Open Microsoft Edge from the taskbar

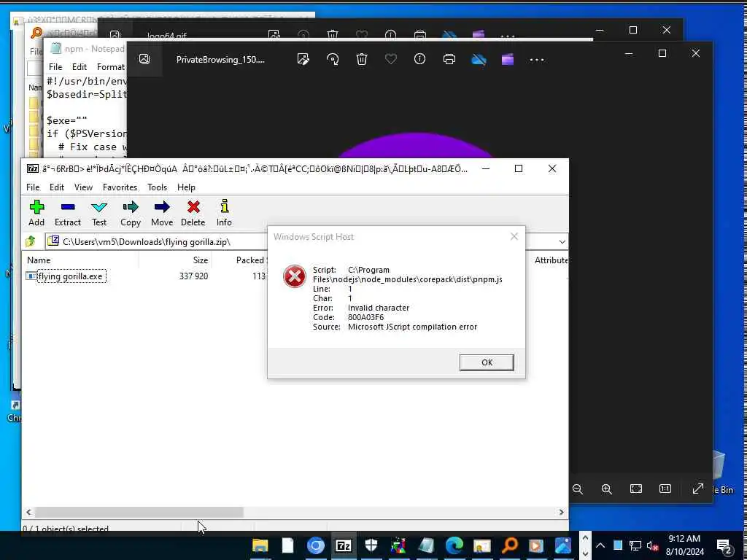(454, 545)
